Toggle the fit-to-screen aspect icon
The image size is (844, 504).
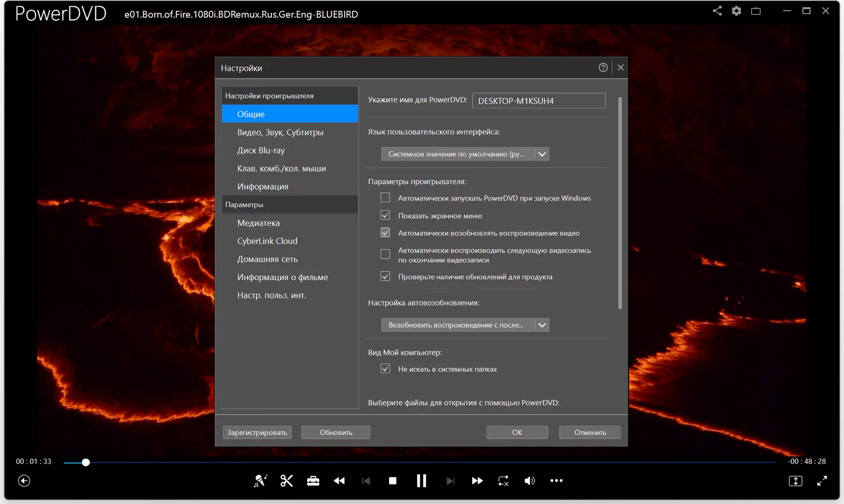point(796,481)
